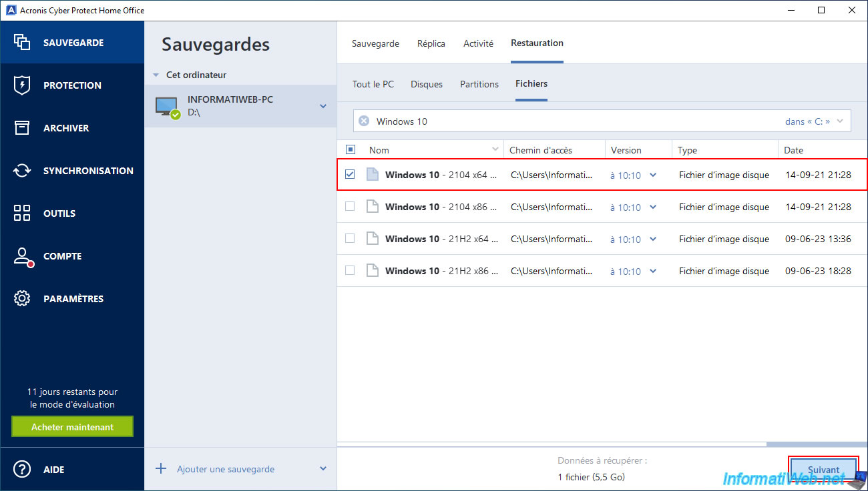Select the Restauration tab
Image resolution: width=868 pixels, height=491 pixels.
(x=537, y=43)
